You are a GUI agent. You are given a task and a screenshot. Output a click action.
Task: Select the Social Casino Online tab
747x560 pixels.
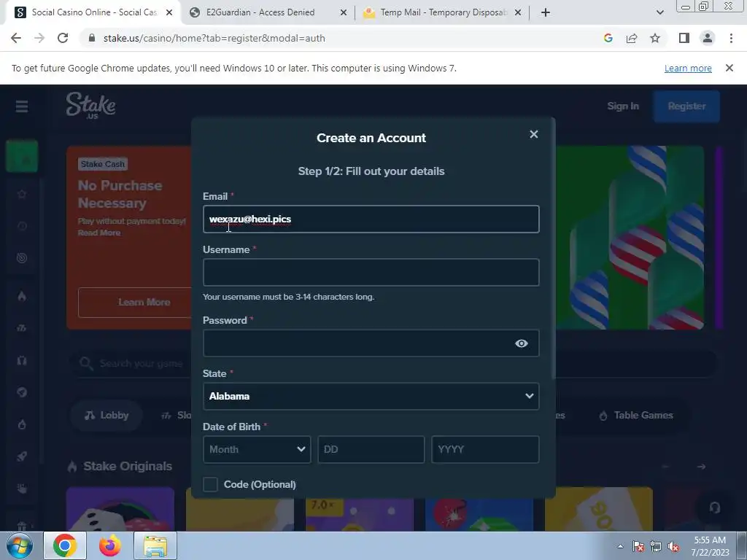point(94,12)
